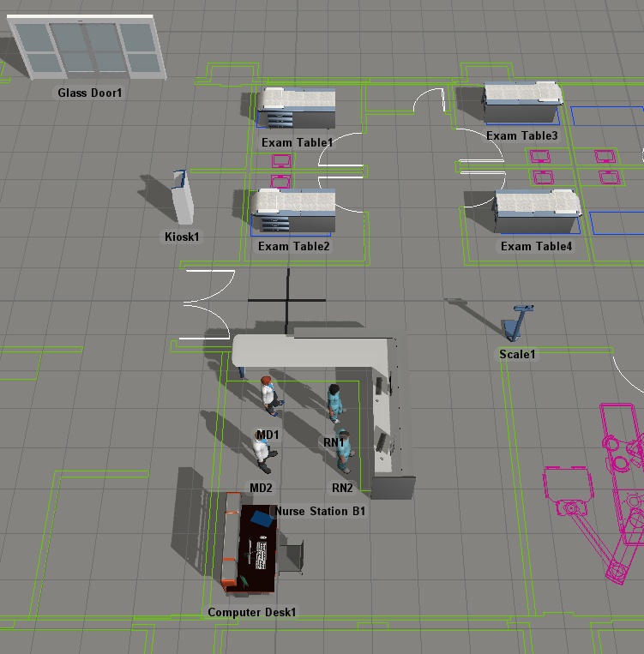This screenshot has height=654, width=644.
Task: Select the Glass Door1 sliding door object
Action: coord(87,47)
